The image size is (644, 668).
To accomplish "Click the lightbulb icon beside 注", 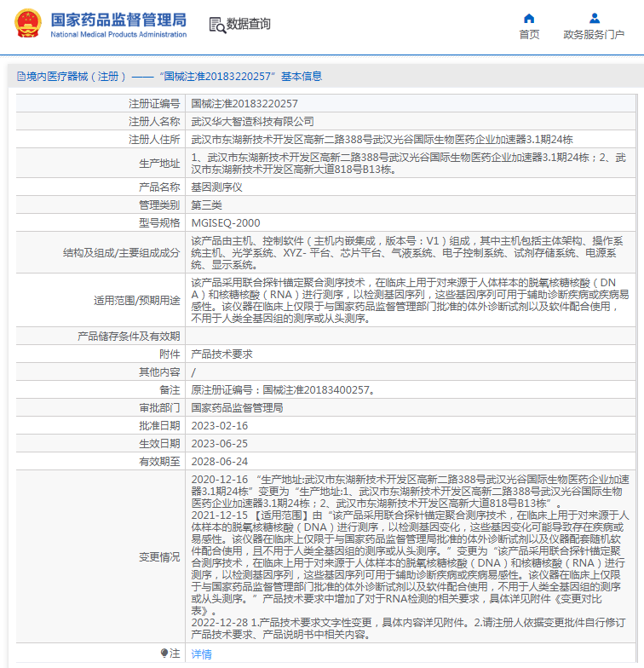I will click(164, 653).
